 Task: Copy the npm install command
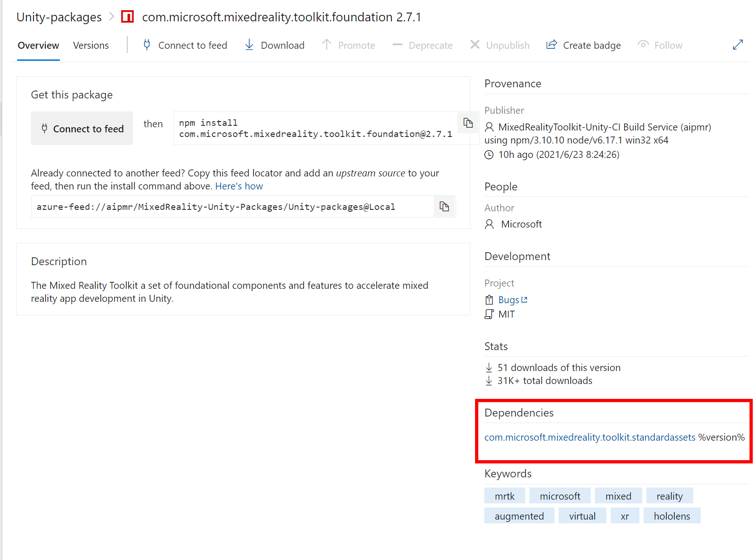pos(468,123)
